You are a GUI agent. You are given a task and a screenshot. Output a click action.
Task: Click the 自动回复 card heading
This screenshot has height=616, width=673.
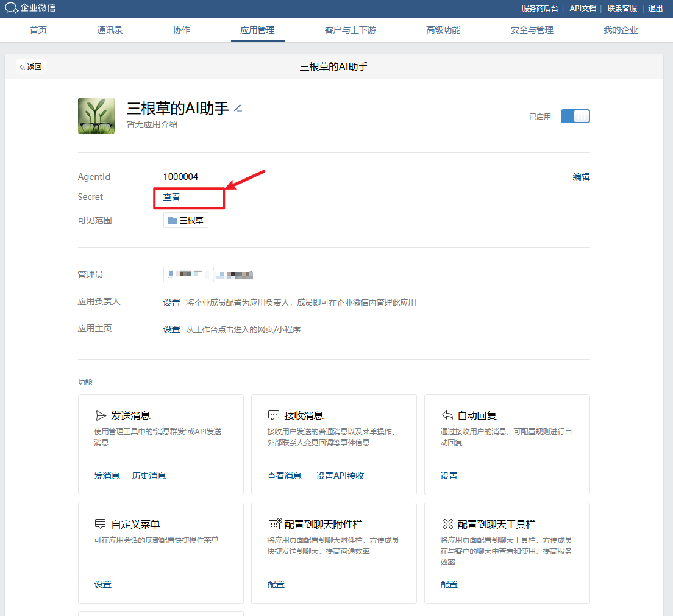click(477, 415)
